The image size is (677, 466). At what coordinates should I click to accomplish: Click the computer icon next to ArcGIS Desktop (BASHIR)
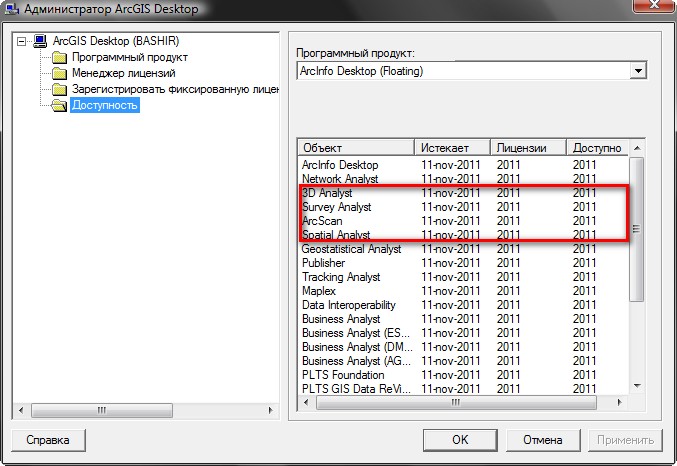click(40, 41)
